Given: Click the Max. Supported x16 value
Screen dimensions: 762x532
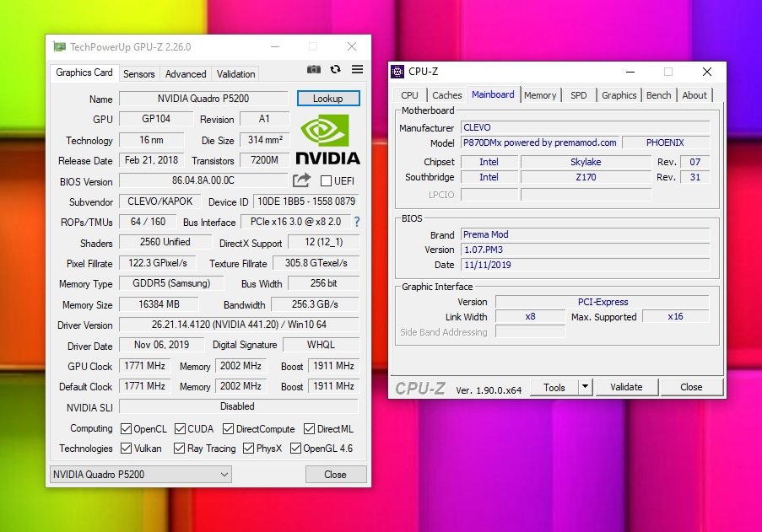Looking at the screenshot, I should coord(675,316).
